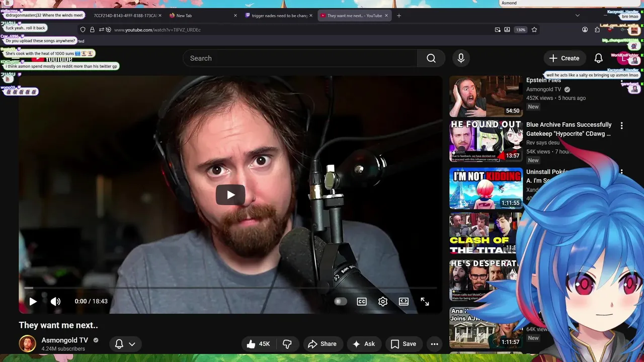Click the video title They want me next..
The height and width of the screenshot is (362, 644).
coord(58,325)
